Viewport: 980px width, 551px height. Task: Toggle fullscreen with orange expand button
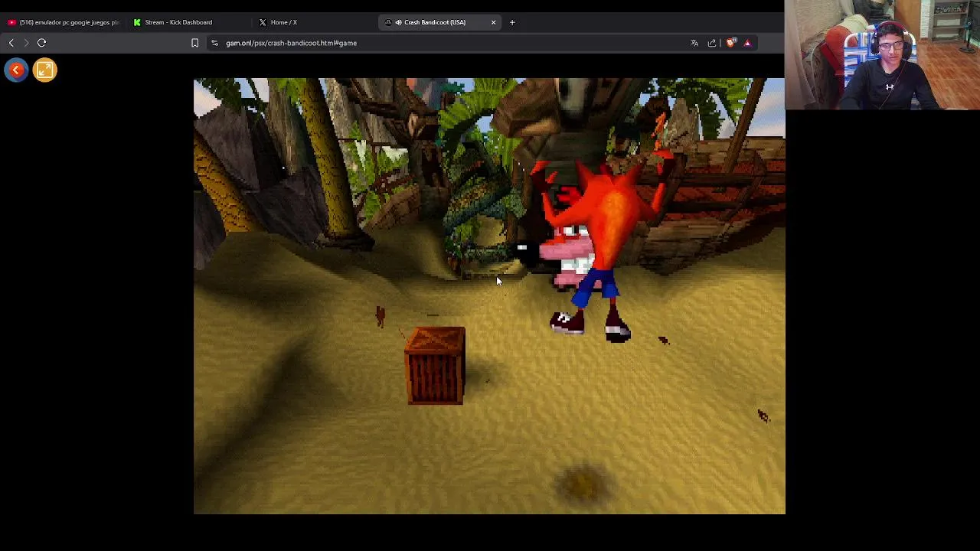(x=44, y=70)
